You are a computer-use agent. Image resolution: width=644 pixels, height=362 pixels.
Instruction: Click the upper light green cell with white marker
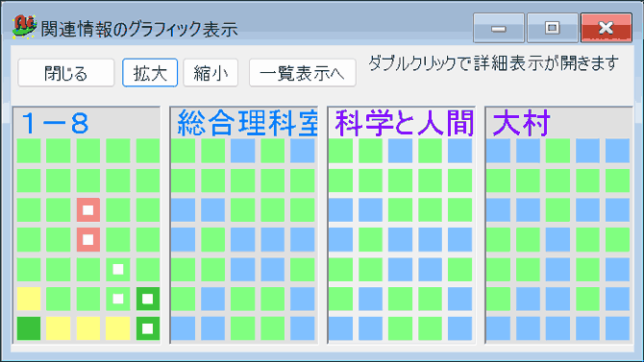click(118, 269)
